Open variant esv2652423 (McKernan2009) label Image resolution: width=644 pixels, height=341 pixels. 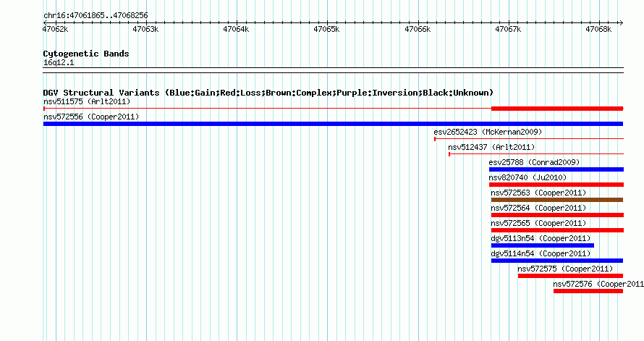[488, 132]
